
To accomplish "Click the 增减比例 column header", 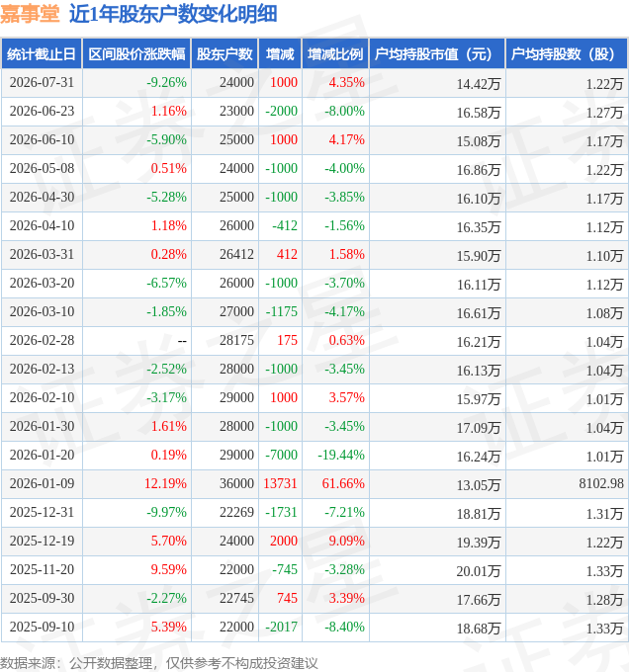I will [335, 54].
